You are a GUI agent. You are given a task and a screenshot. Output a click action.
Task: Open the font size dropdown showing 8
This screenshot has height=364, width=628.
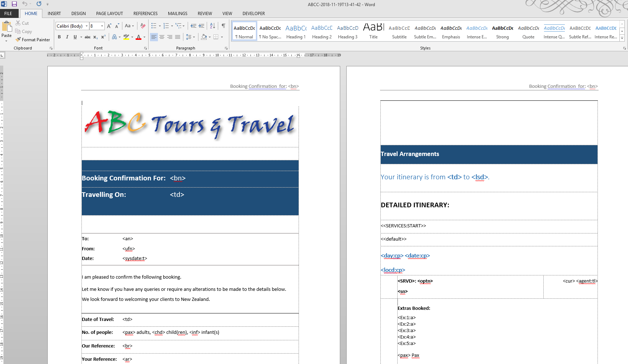[x=102, y=26]
